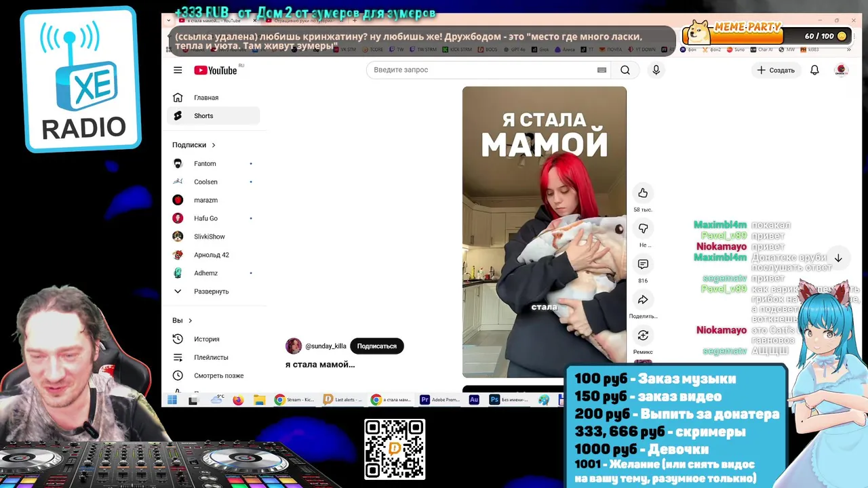Open the Paint palette taskbar icon

[x=544, y=400]
